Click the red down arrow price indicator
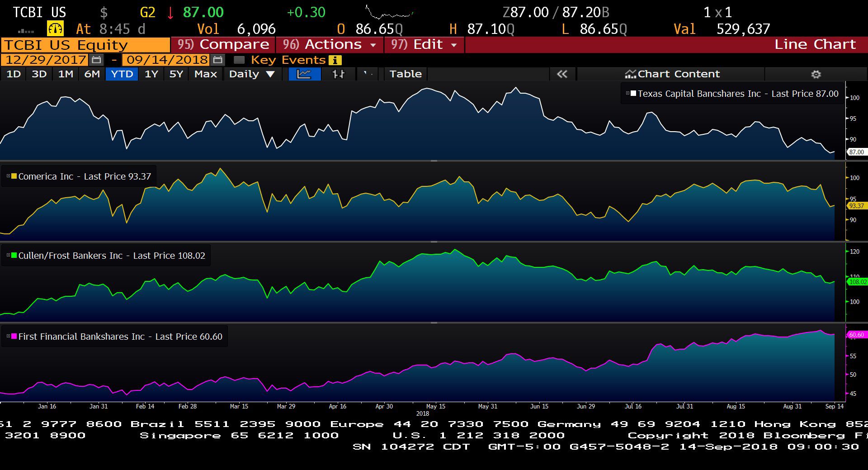 point(170,13)
